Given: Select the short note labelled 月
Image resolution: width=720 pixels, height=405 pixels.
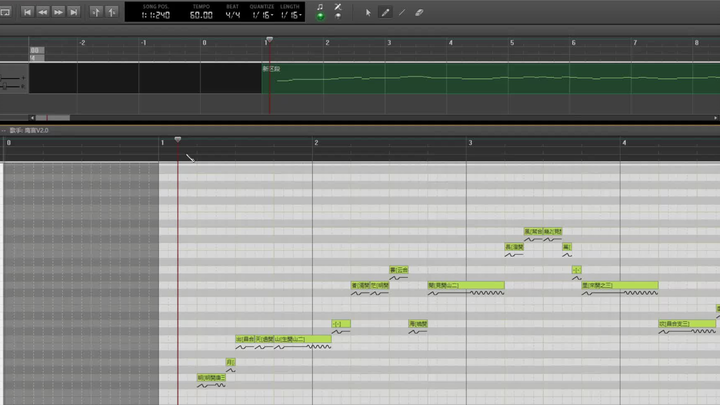Looking at the screenshot, I should (231, 362).
